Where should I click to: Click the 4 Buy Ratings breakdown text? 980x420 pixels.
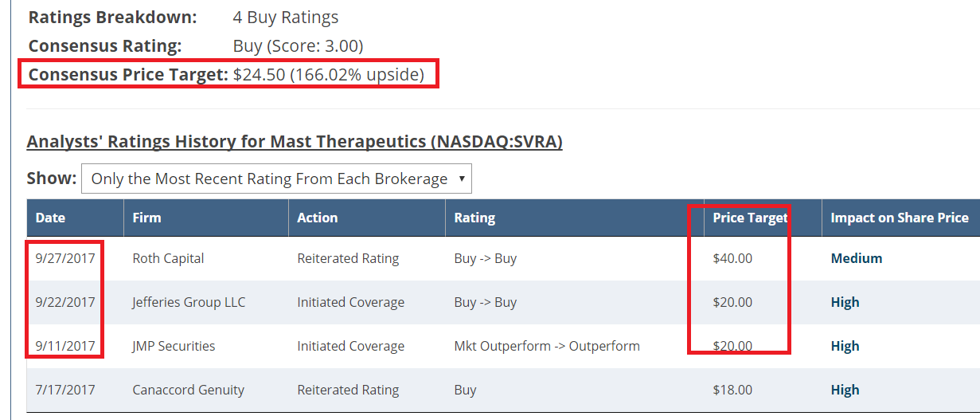[x=286, y=18]
